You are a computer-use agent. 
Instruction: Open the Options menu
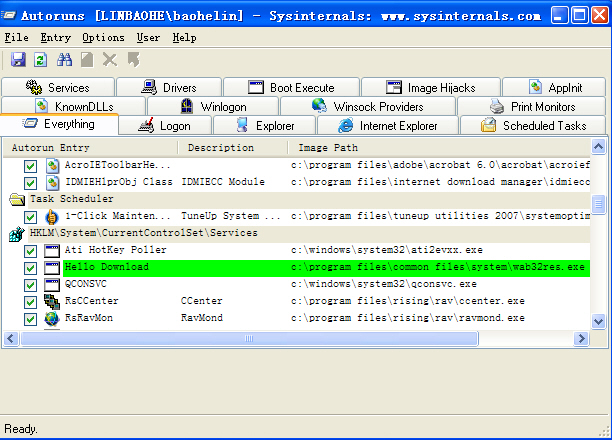(103, 37)
